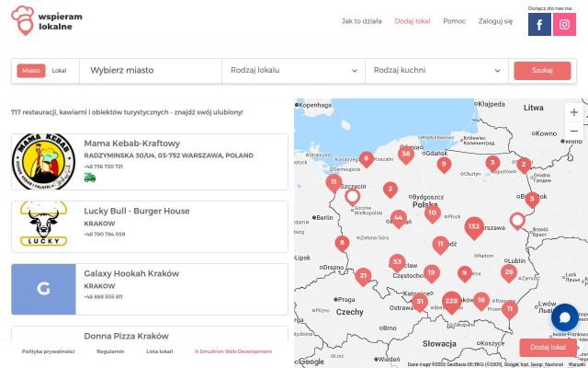
Task: Visit Smultron Web Development link
Action: coord(233,351)
